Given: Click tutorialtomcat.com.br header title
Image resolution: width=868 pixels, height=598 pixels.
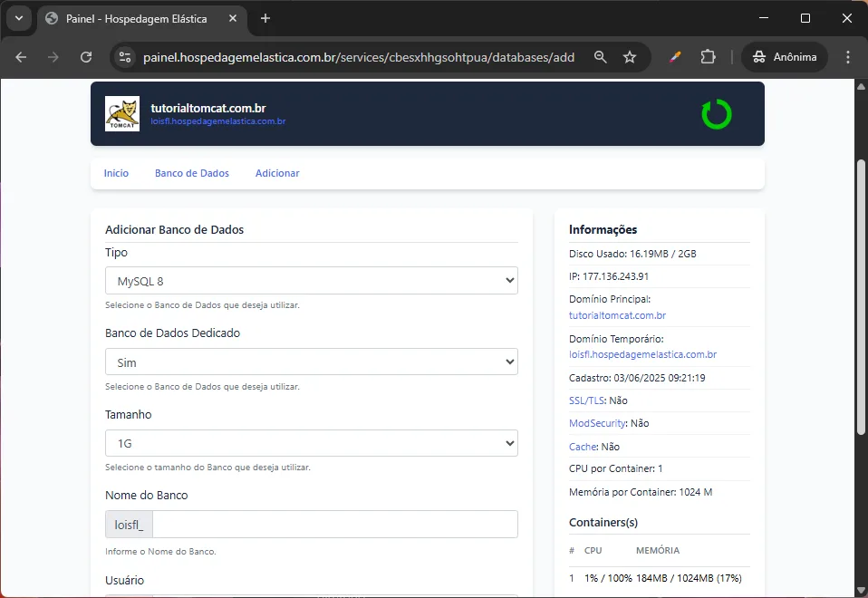Looking at the screenshot, I should (208, 108).
